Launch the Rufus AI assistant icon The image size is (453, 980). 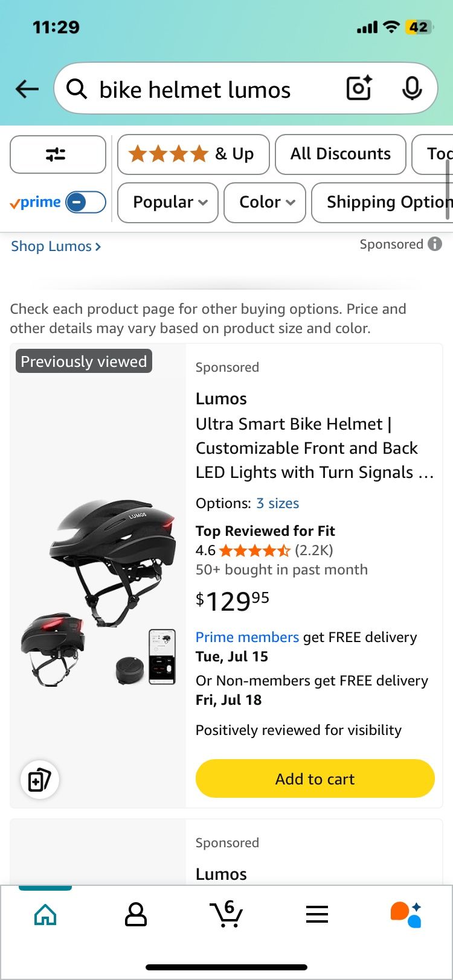coord(406,915)
